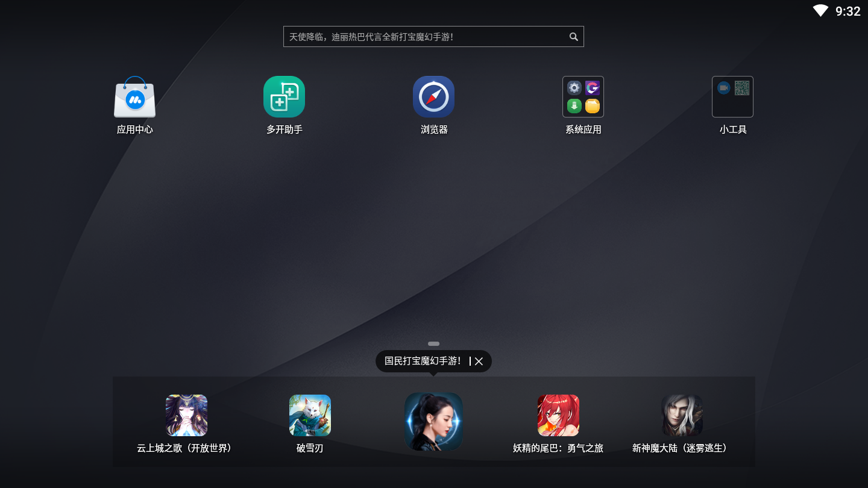Open the 破雪刃 white fox game
868x488 pixels.
pyautogui.click(x=310, y=416)
